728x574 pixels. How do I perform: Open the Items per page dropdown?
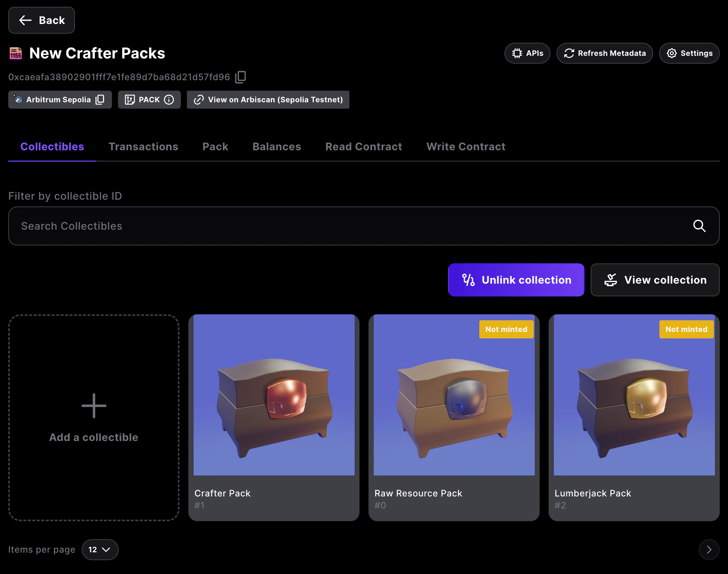pyautogui.click(x=100, y=550)
